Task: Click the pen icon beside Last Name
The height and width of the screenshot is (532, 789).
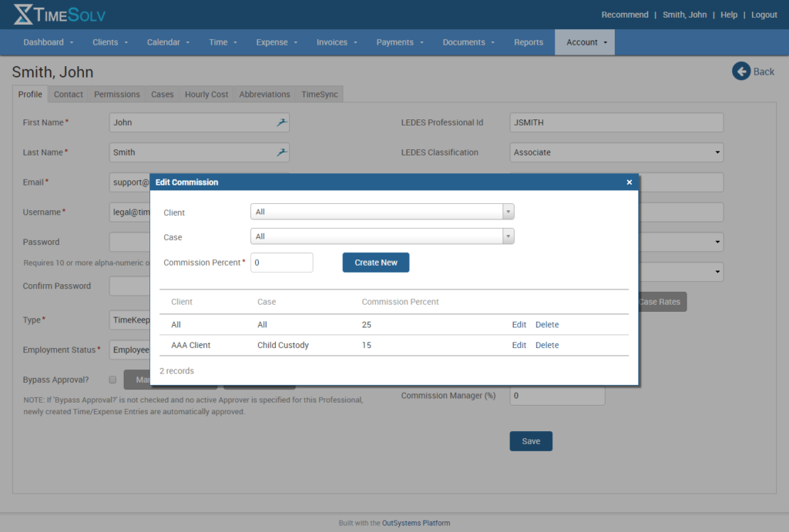Action: click(x=281, y=152)
